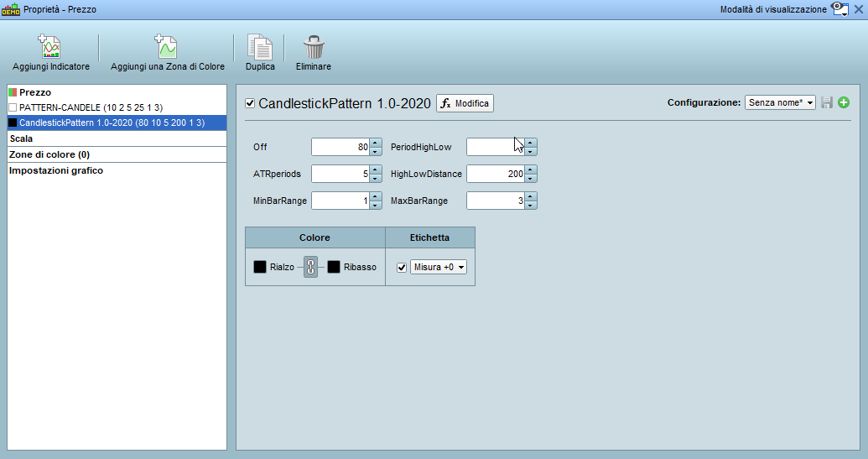Click the Aggiungi Indicatore icon
Screen dimensions: 868x459
[x=50, y=46]
